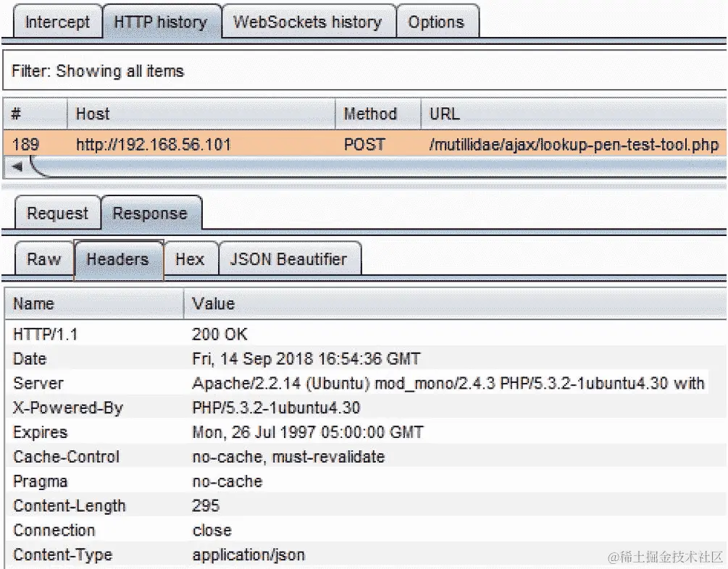Click the close connection value
728x569 pixels.
[212, 531]
